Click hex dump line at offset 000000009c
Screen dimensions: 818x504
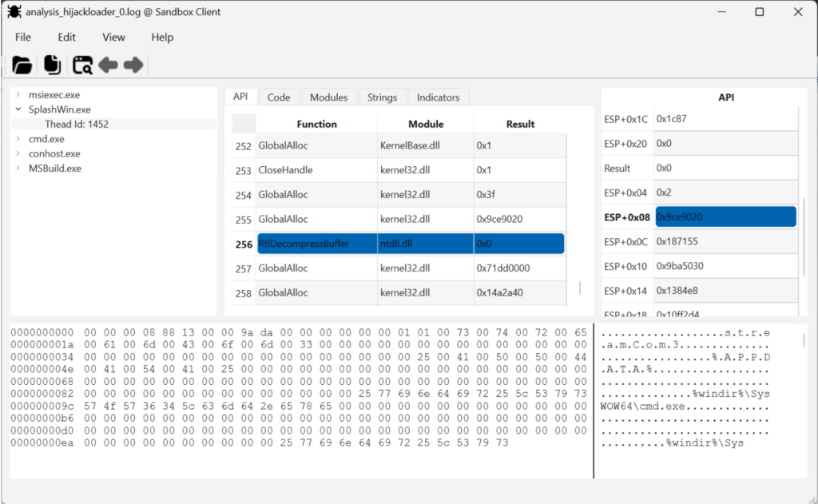coord(299,406)
